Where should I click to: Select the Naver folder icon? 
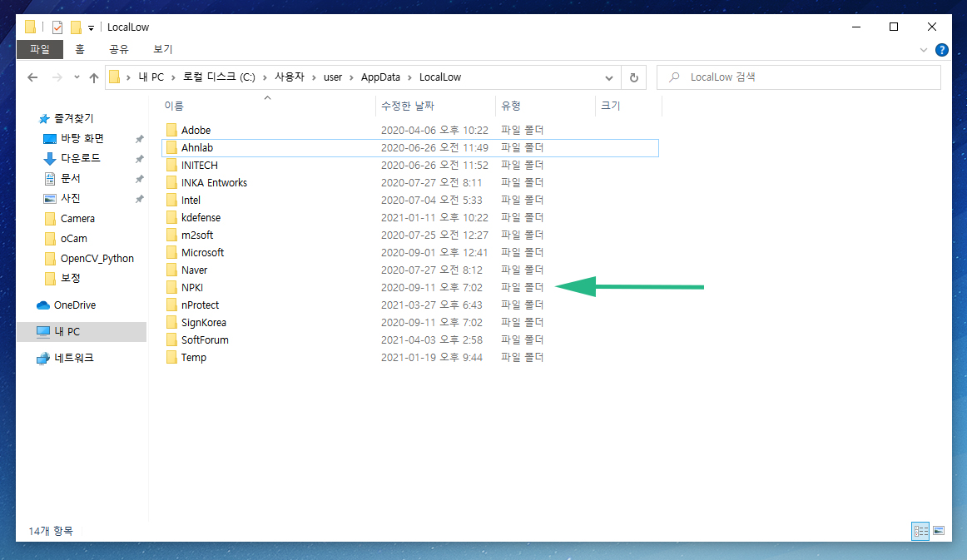pos(171,270)
